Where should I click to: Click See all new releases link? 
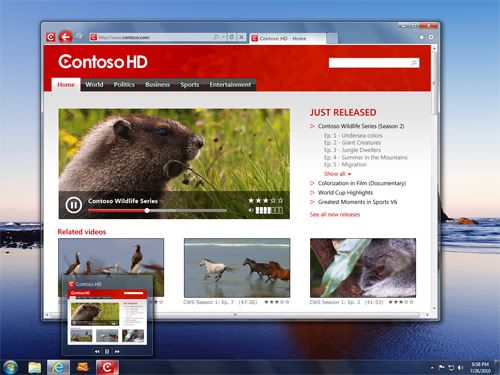[335, 214]
